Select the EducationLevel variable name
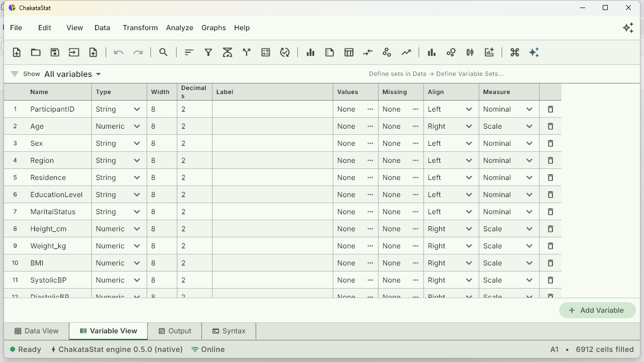Screen dimensions: 644x362 click(56, 195)
